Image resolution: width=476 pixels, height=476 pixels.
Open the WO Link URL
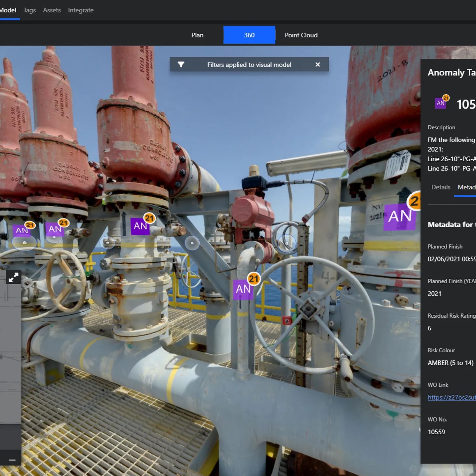tap(452, 397)
